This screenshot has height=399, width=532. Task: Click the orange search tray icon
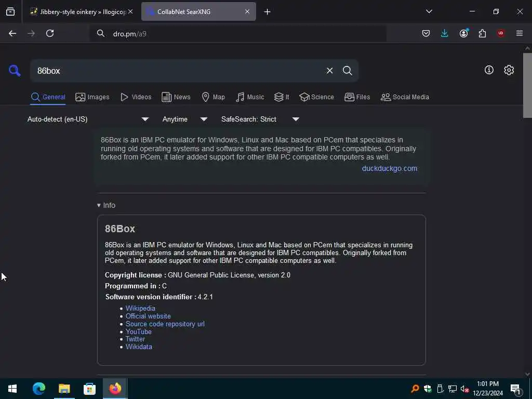click(415, 389)
